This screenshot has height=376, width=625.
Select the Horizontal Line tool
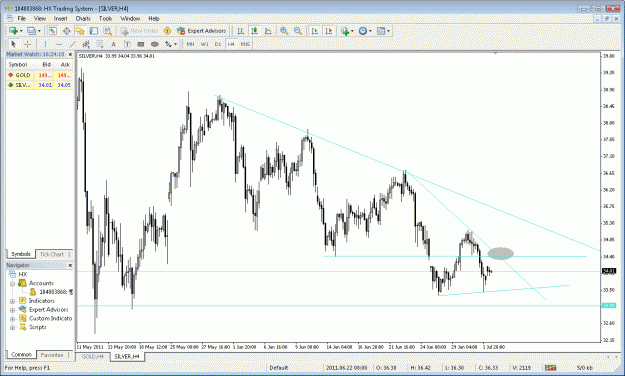click(59, 44)
